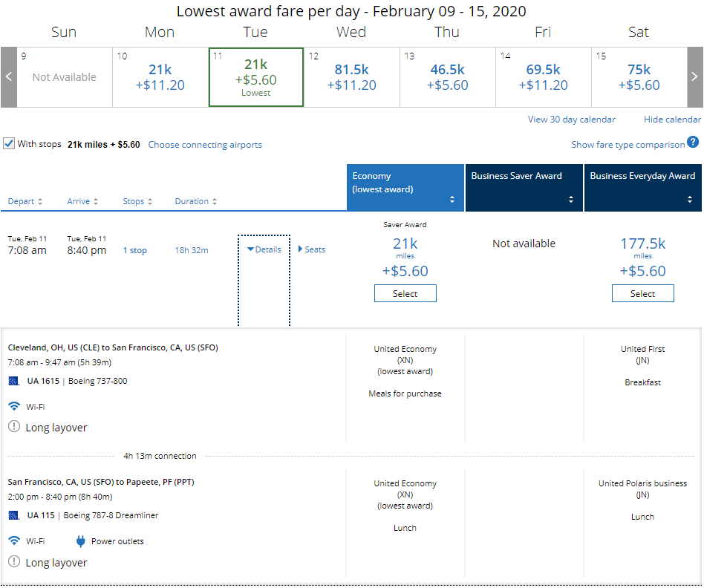
Task: Sort flights by Duration column
Action: [196, 201]
